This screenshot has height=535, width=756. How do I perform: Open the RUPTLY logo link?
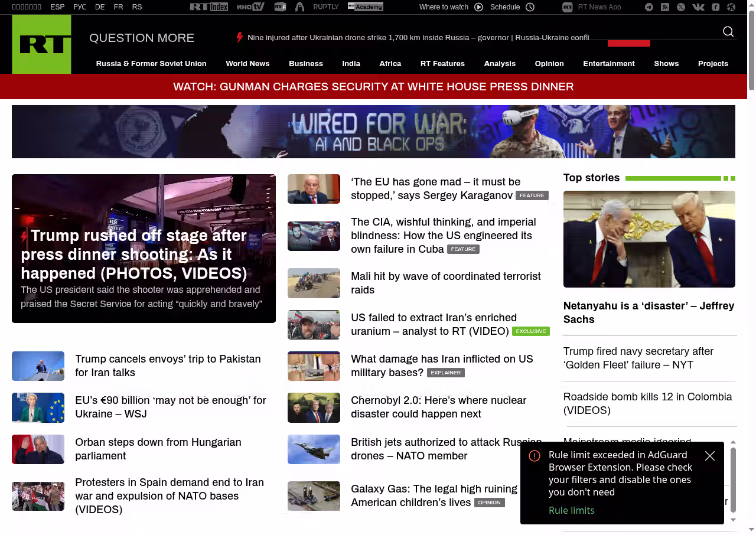point(325,7)
